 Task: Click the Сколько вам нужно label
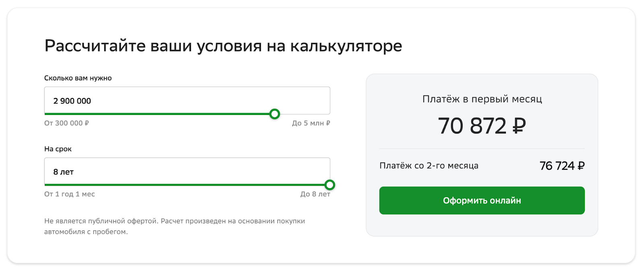coord(78,78)
